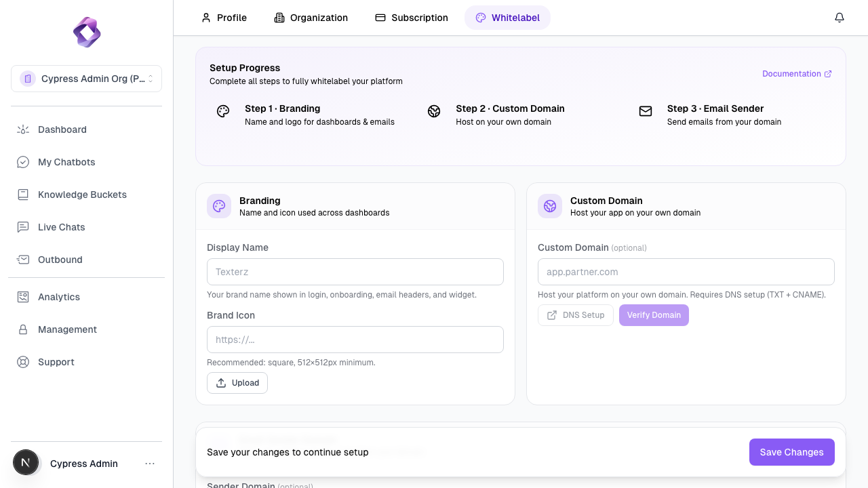Image resolution: width=868 pixels, height=488 pixels.
Task: Open the Analytics section
Action: click(x=58, y=297)
